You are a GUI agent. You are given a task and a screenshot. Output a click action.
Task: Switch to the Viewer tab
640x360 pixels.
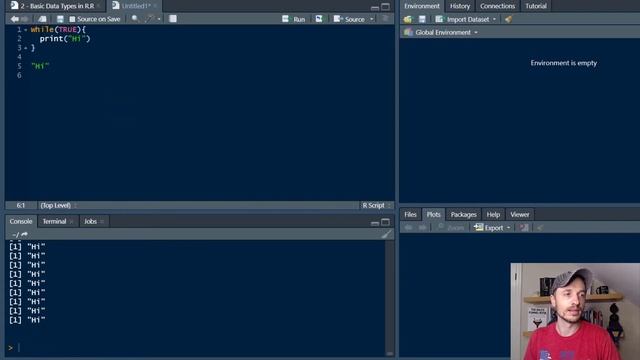tap(519, 214)
